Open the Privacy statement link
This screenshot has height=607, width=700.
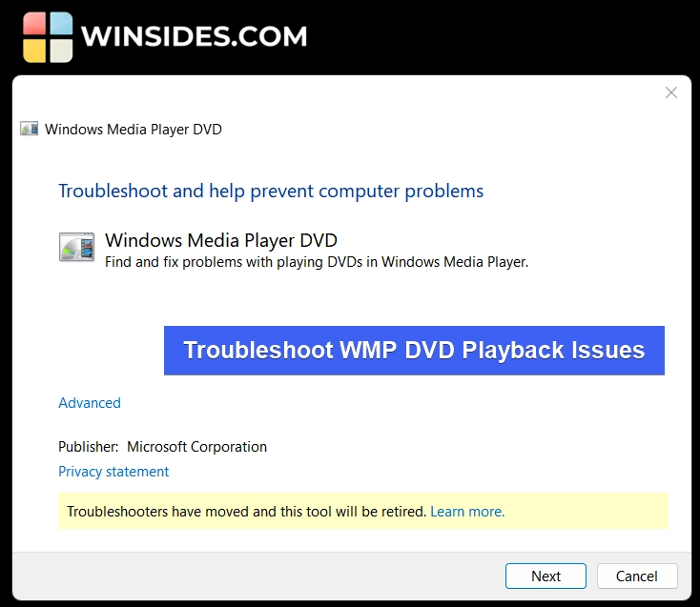113,472
